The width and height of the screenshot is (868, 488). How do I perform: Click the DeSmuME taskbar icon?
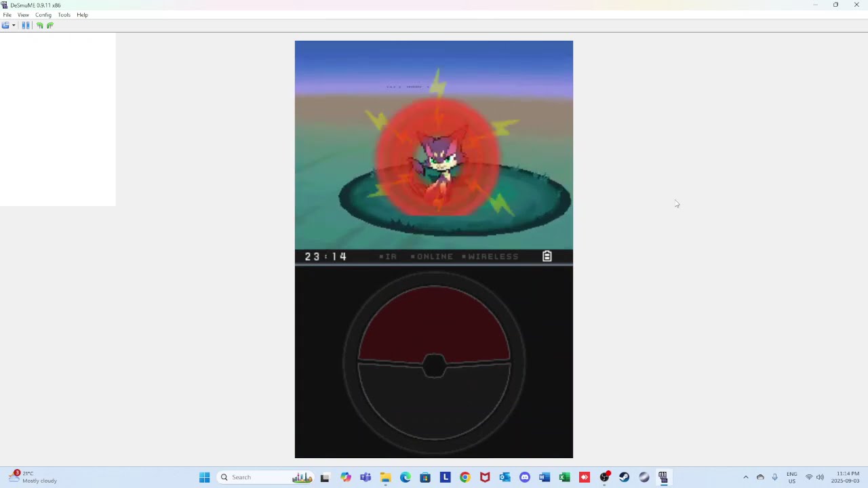pos(663,477)
